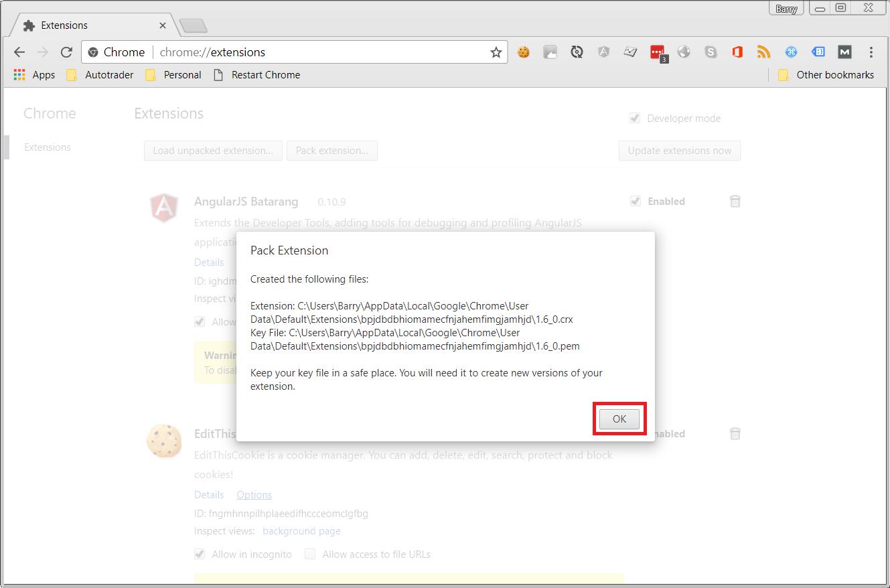Remove EditThisCookie with its trash icon

click(735, 433)
